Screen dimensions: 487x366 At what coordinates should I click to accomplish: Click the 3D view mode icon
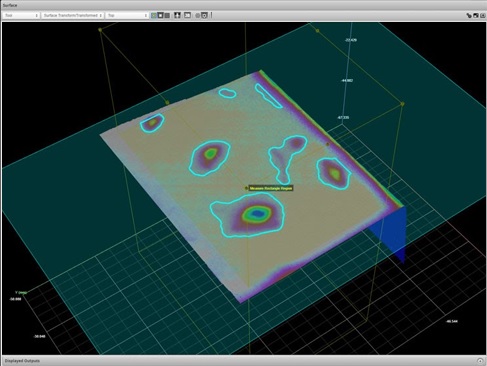click(x=188, y=15)
